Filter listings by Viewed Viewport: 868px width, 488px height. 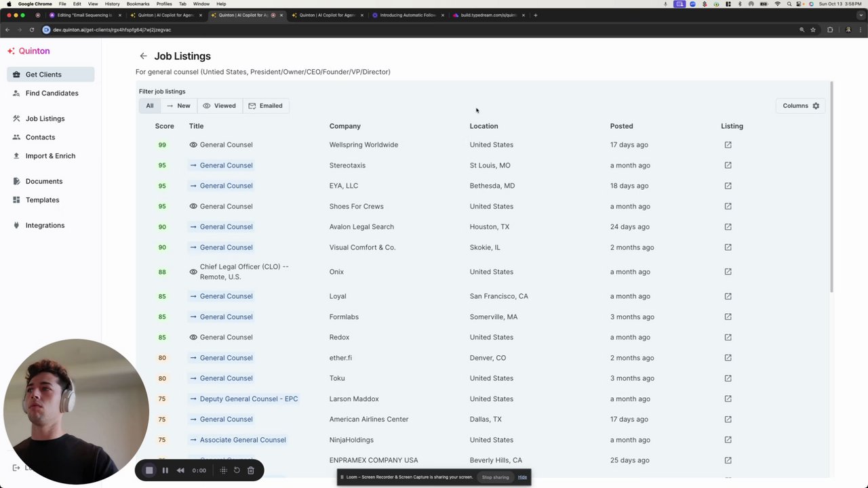[x=220, y=106]
